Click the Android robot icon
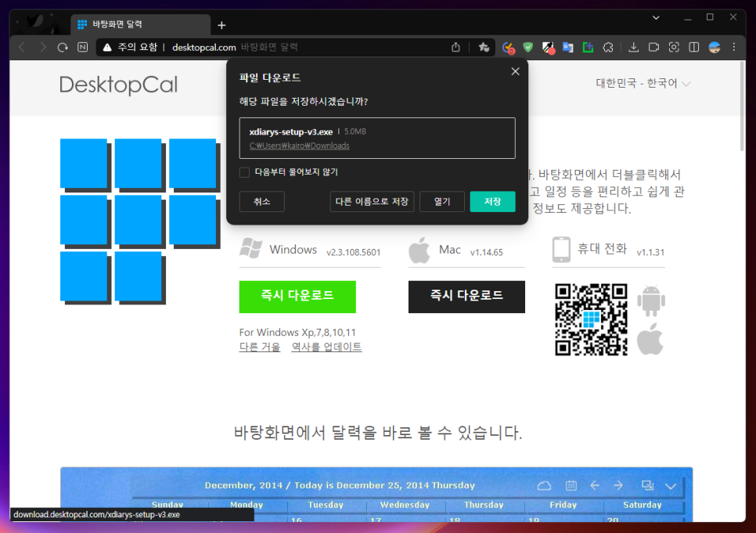This screenshot has height=533, width=756. (x=651, y=301)
